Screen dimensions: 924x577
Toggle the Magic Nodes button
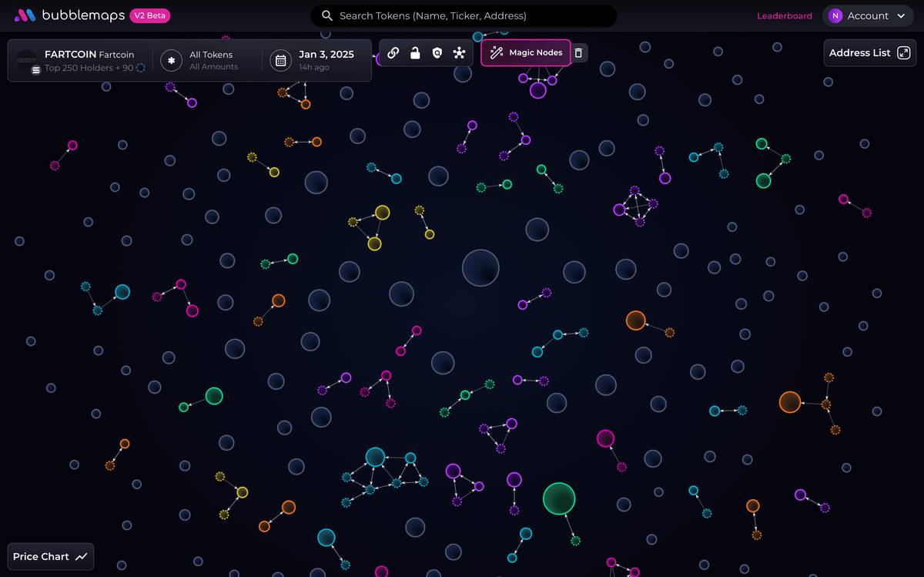[526, 53]
